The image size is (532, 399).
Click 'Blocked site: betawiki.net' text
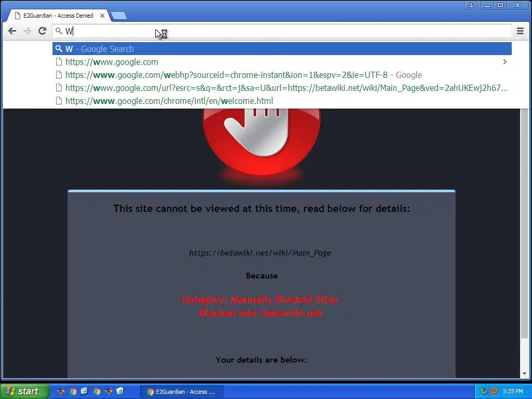coord(261,313)
